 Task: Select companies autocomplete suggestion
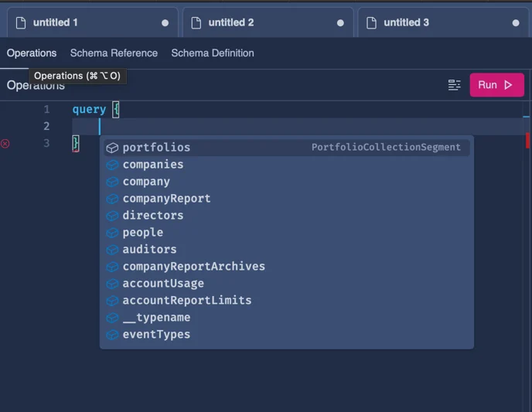coord(287,165)
